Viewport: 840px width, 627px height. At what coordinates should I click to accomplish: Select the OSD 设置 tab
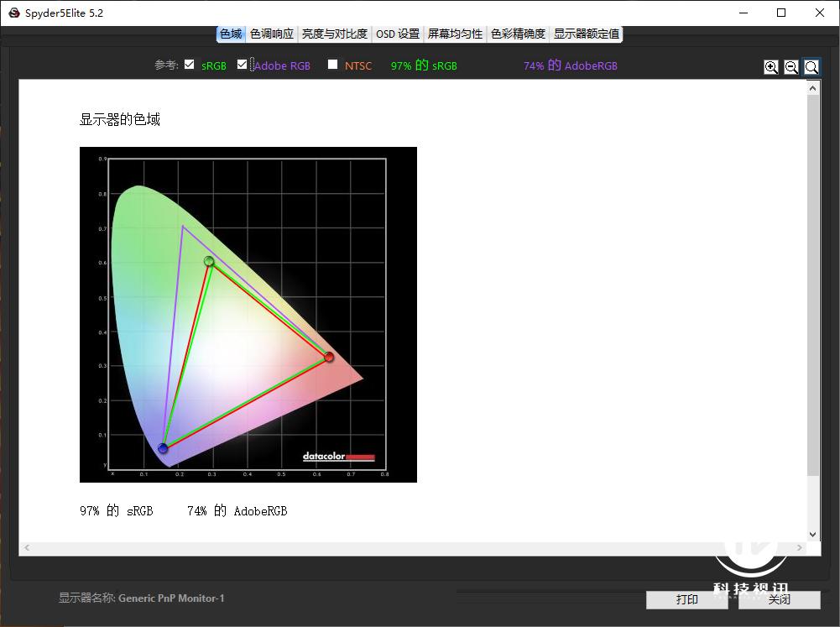(x=397, y=34)
